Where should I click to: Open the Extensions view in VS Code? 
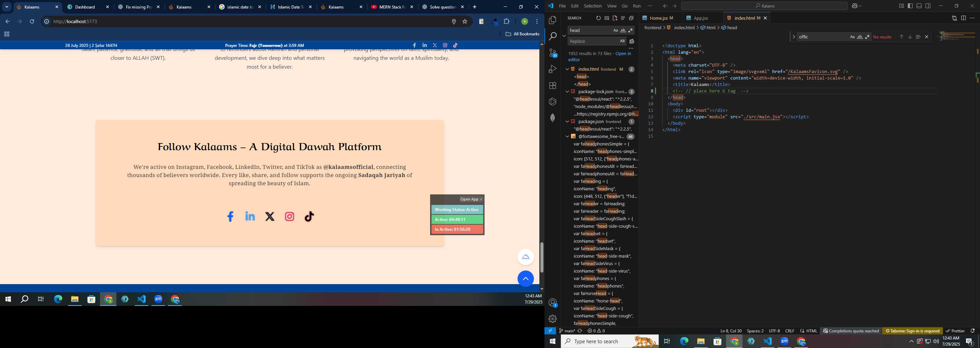click(x=552, y=86)
